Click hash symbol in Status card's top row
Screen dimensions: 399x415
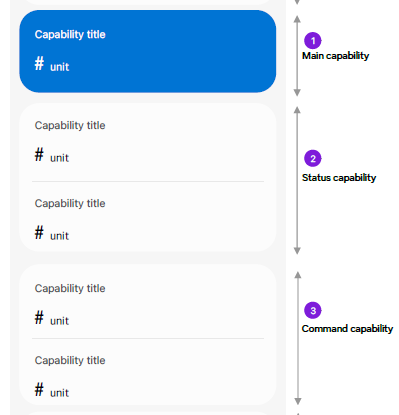[39, 154]
